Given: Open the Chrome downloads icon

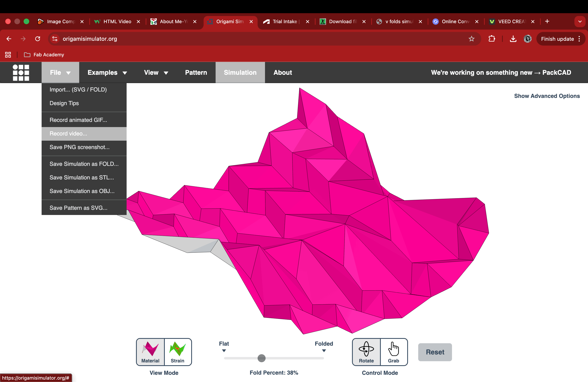Looking at the screenshot, I should 513,39.
